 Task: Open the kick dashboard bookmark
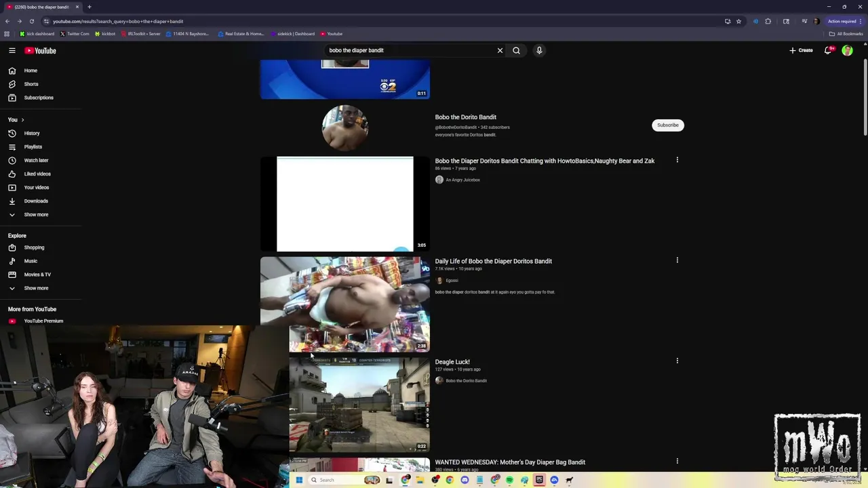coord(37,34)
